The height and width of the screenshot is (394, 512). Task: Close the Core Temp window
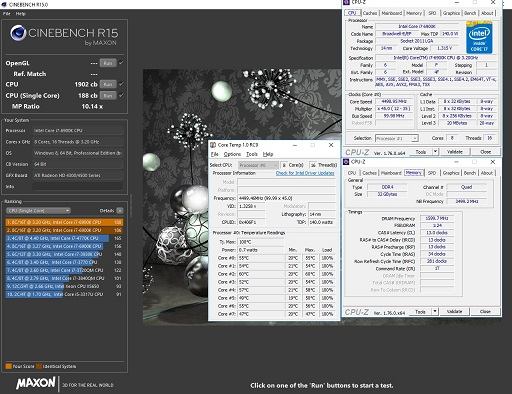tap(331, 145)
